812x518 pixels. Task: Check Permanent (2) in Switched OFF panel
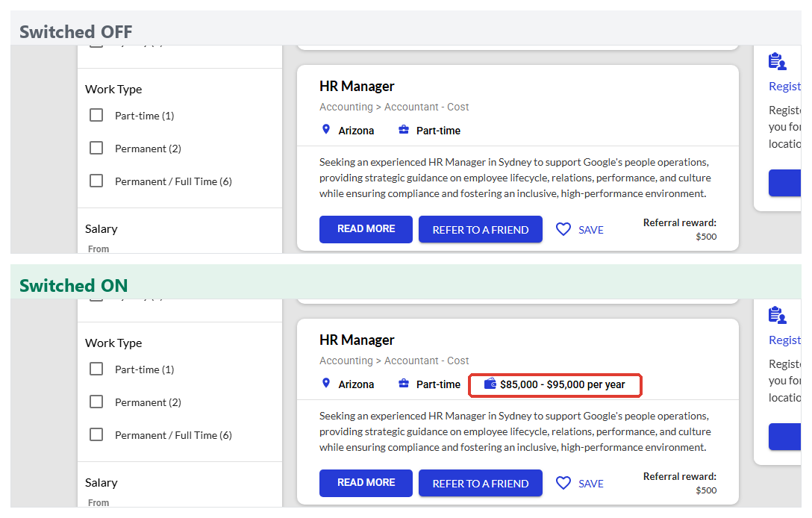point(96,148)
